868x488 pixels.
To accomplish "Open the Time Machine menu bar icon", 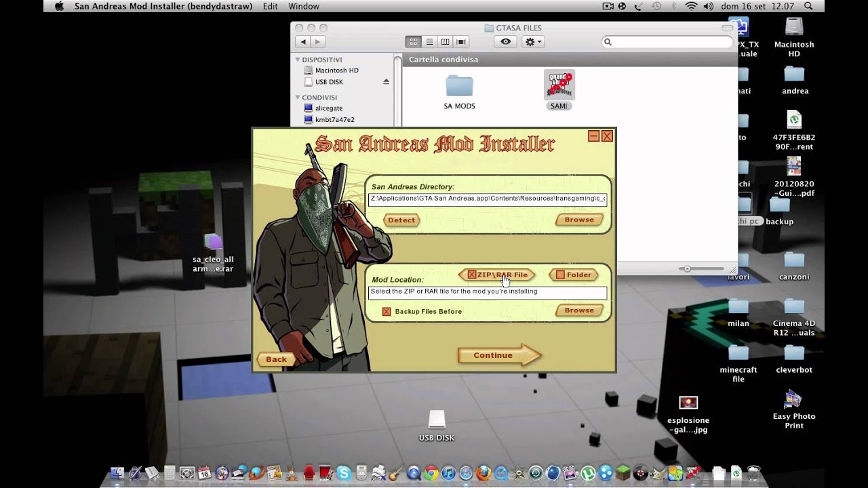I will click(x=656, y=6).
